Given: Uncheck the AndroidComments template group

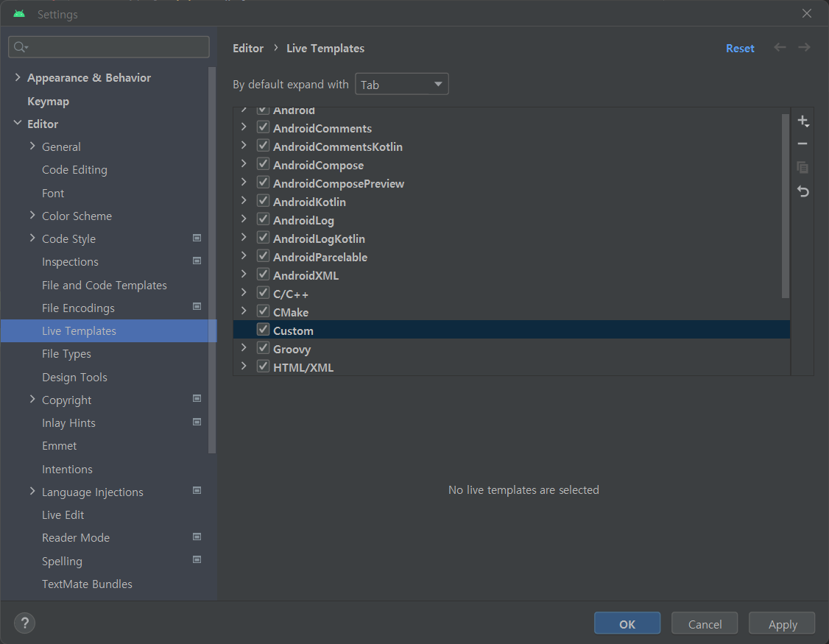Looking at the screenshot, I should (264, 127).
